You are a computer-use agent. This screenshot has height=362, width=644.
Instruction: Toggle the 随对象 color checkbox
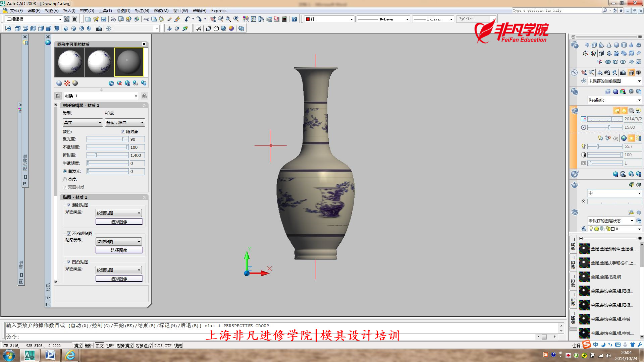pyautogui.click(x=123, y=131)
